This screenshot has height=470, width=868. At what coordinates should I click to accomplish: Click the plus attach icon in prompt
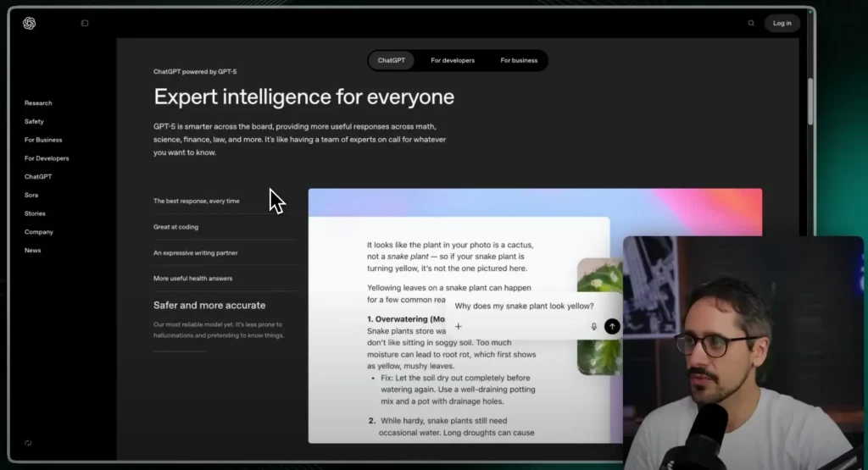coord(459,326)
